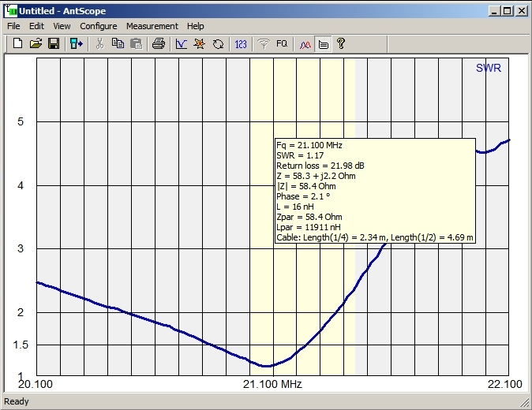The height and width of the screenshot is (410, 532).
Task: Click the SWR graph label
Action: point(489,68)
